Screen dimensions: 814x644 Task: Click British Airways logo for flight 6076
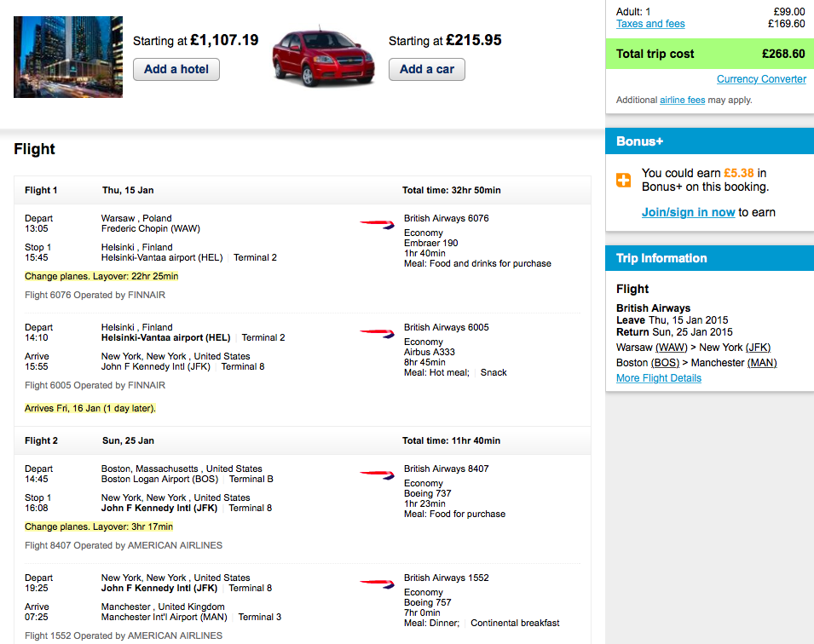click(377, 224)
